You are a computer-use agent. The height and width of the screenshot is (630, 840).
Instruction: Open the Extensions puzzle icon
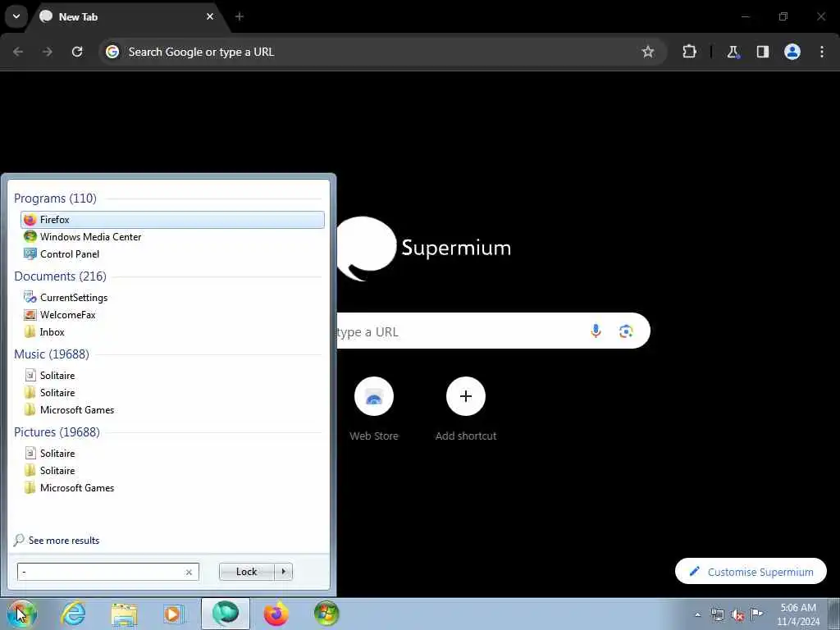[x=689, y=52]
